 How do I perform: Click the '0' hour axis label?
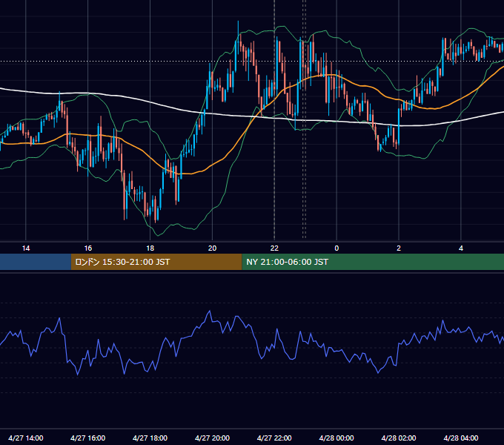click(x=336, y=248)
